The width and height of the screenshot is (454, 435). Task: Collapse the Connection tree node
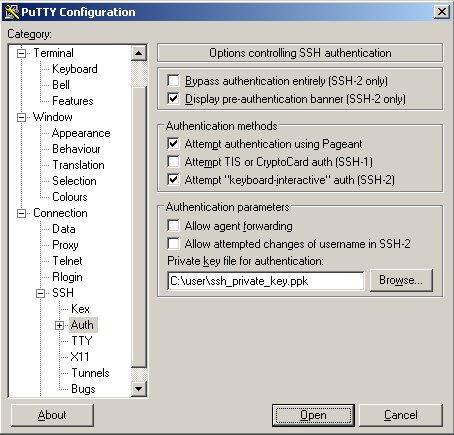[21, 213]
